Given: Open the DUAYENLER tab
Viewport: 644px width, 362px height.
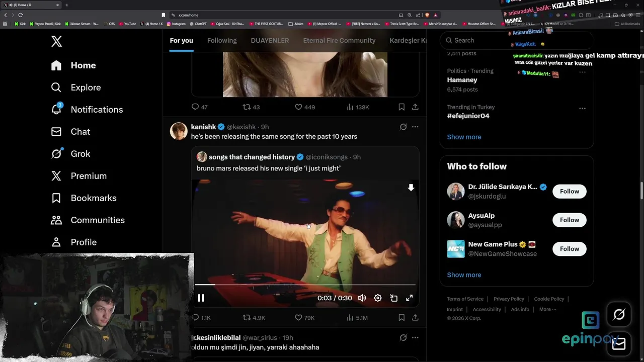Looking at the screenshot, I should 270,40.
